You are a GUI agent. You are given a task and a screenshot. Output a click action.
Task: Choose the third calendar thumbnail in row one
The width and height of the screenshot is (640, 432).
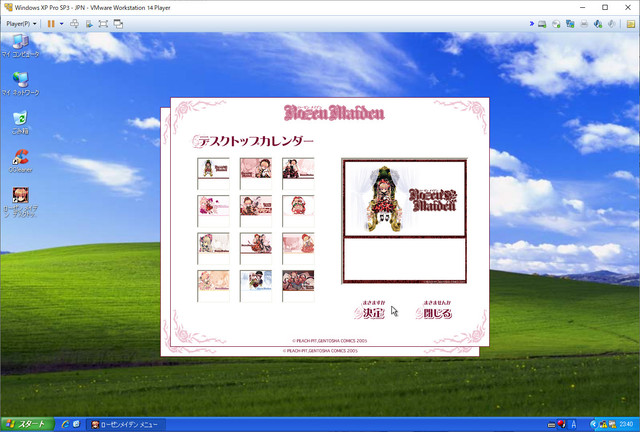click(298, 173)
